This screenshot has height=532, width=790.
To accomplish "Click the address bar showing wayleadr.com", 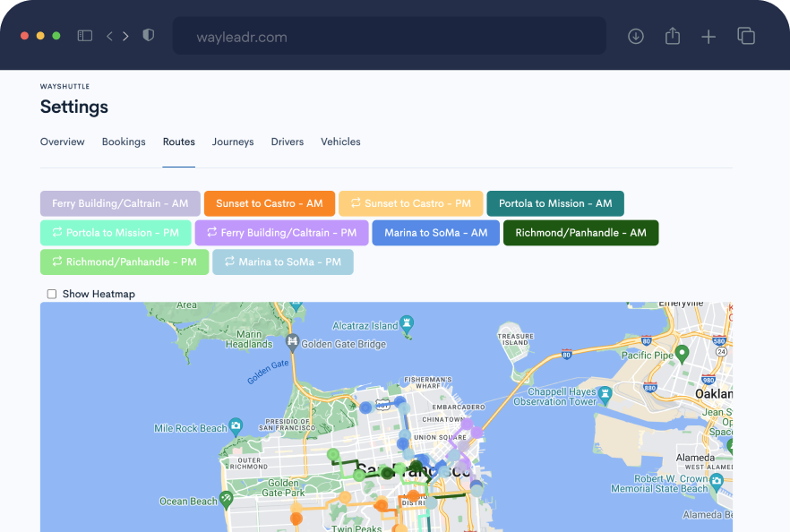I will coord(389,36).
